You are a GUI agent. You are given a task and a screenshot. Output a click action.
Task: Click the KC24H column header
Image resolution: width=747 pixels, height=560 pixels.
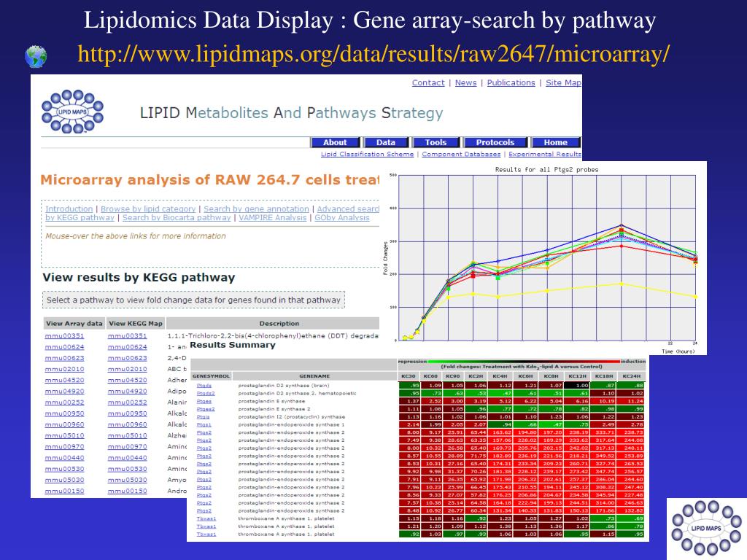tap(632, 376)
